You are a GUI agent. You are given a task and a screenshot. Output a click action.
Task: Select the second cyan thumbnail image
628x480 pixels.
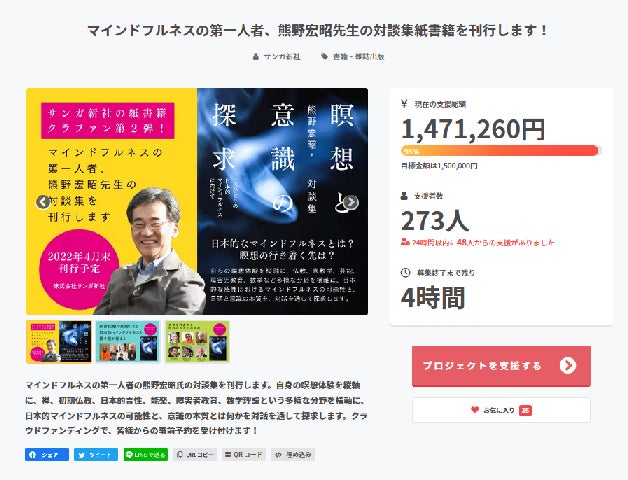point(128,342)
